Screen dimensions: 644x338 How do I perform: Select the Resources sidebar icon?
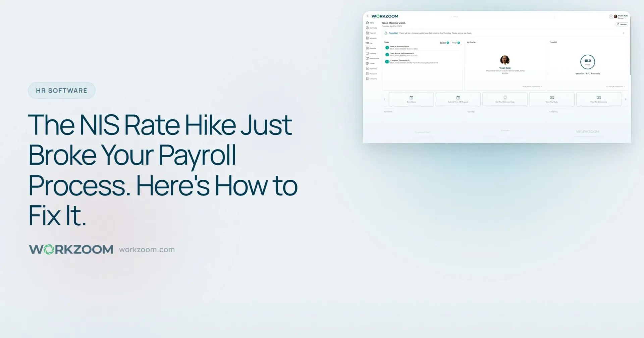367,73
